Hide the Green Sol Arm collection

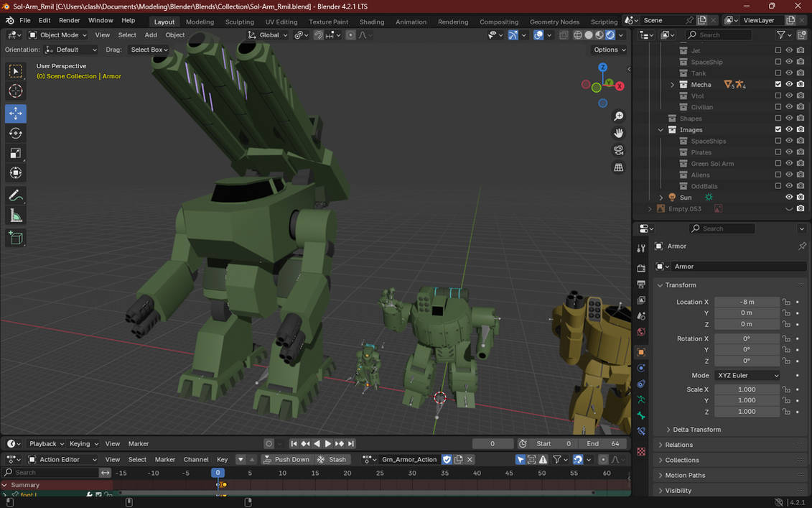(788, 163)
